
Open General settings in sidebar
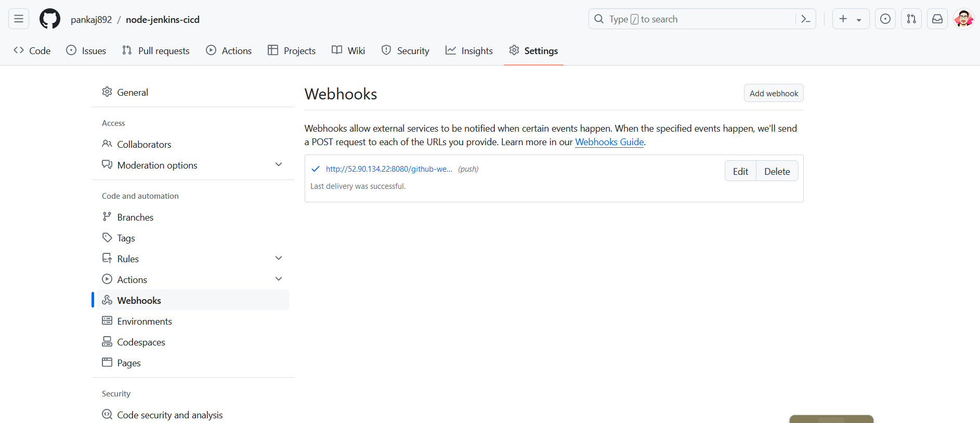(x=193, y=92)
